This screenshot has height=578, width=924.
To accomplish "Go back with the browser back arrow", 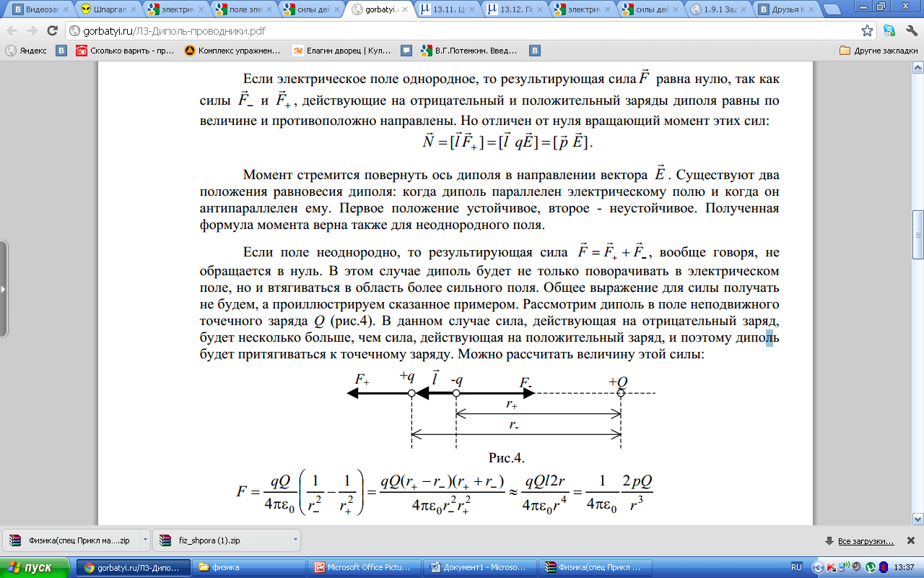I will click(x=12, y=31).
